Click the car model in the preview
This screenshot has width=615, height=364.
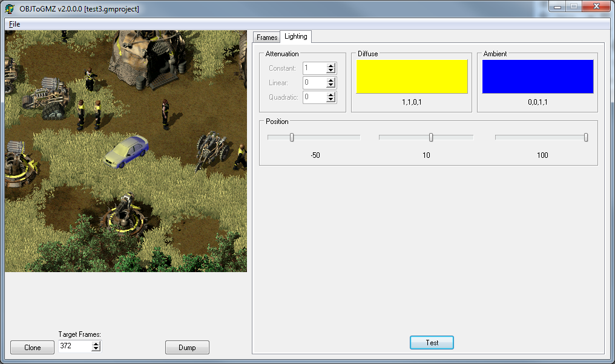[x=127, y=151]
